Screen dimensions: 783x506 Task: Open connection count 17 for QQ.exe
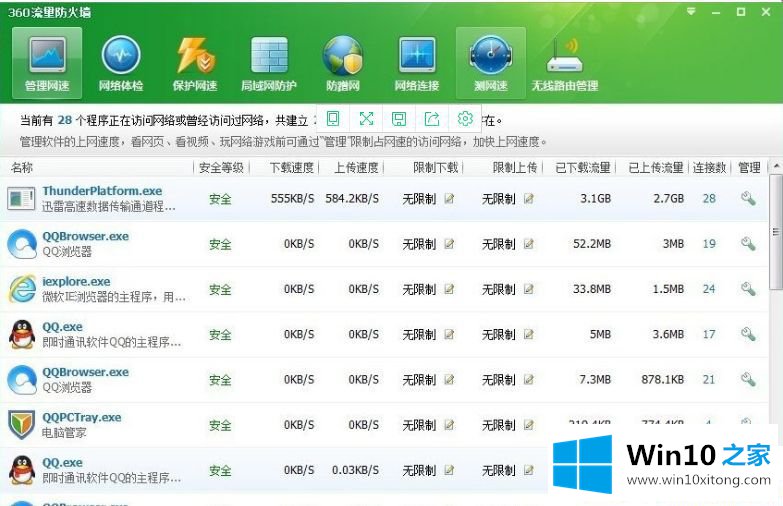coord(709,334)
